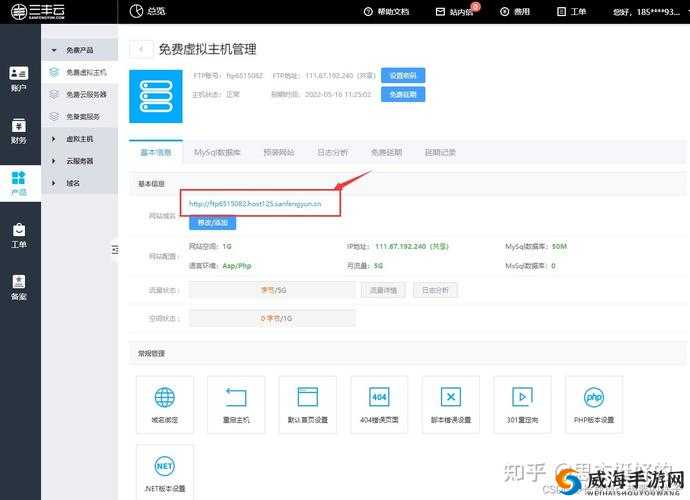Screen dimensions: 690x500
Task: Select the 产品 products sidebar icon
Action: tap(19, 184)
